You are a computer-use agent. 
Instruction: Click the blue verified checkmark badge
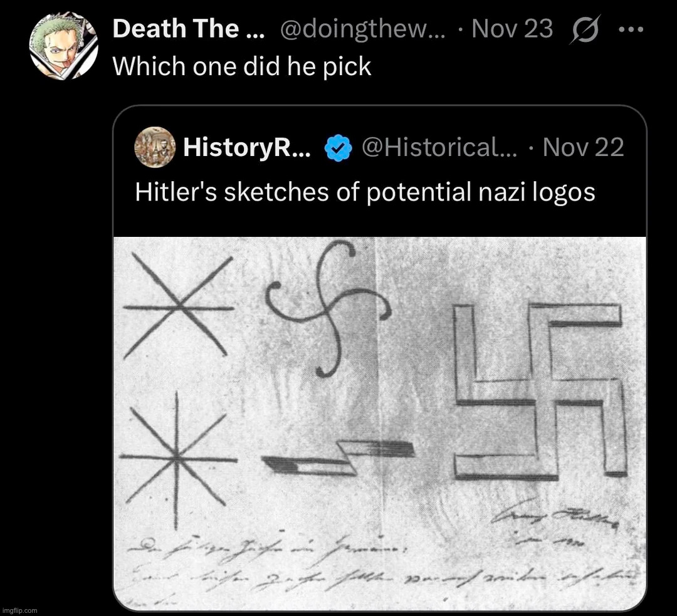click(x=337, y=149)
